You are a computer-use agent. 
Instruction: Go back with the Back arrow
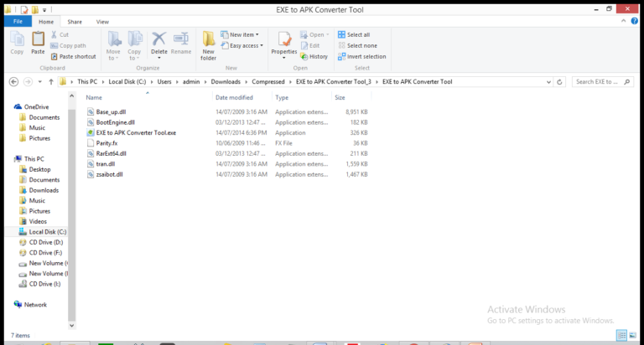[13, 81]
